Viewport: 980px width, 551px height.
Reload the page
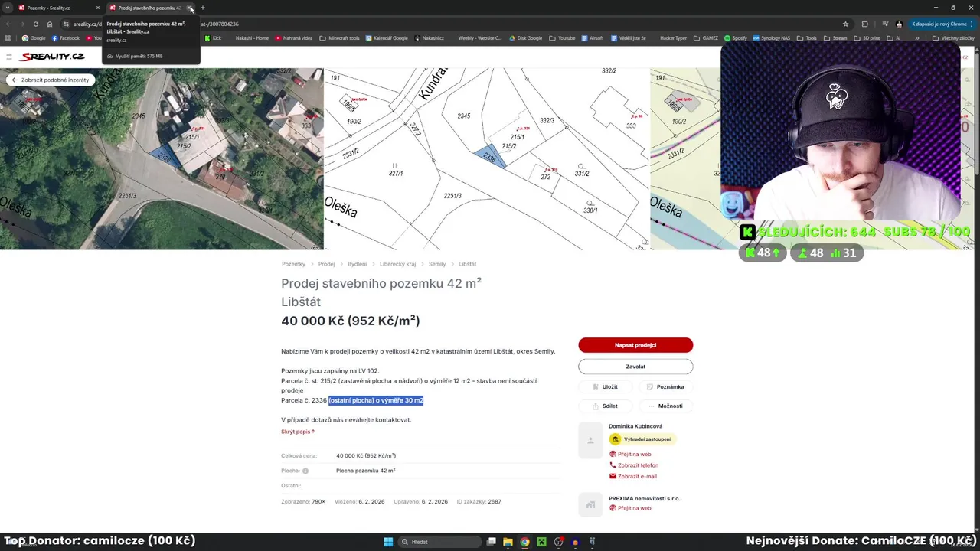35,24
